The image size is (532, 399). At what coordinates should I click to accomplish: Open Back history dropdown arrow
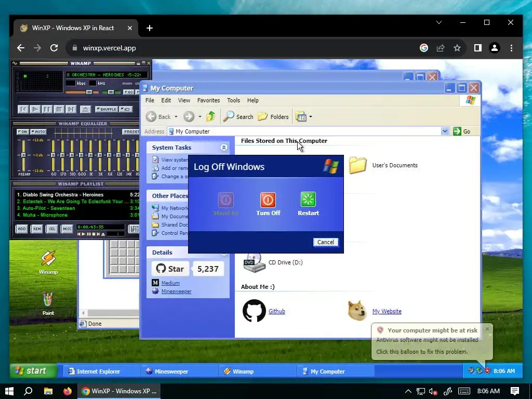click(x=176, y=117)
